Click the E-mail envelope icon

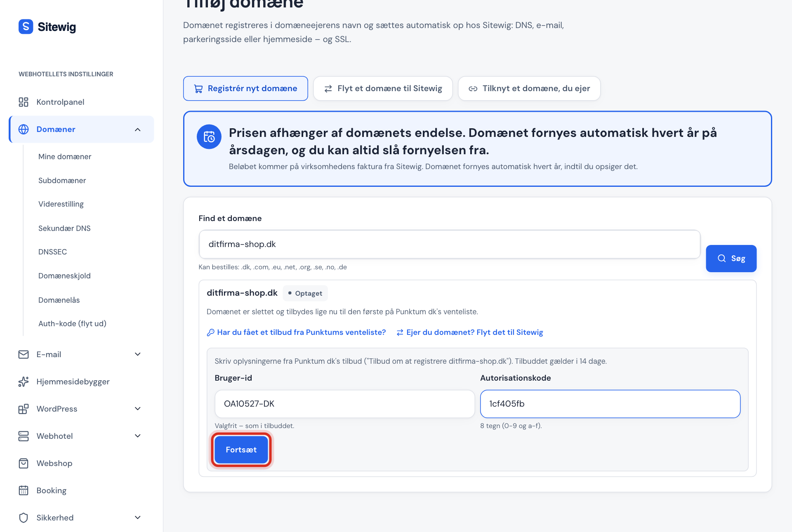pyautogui.click(x=24, y=355)
